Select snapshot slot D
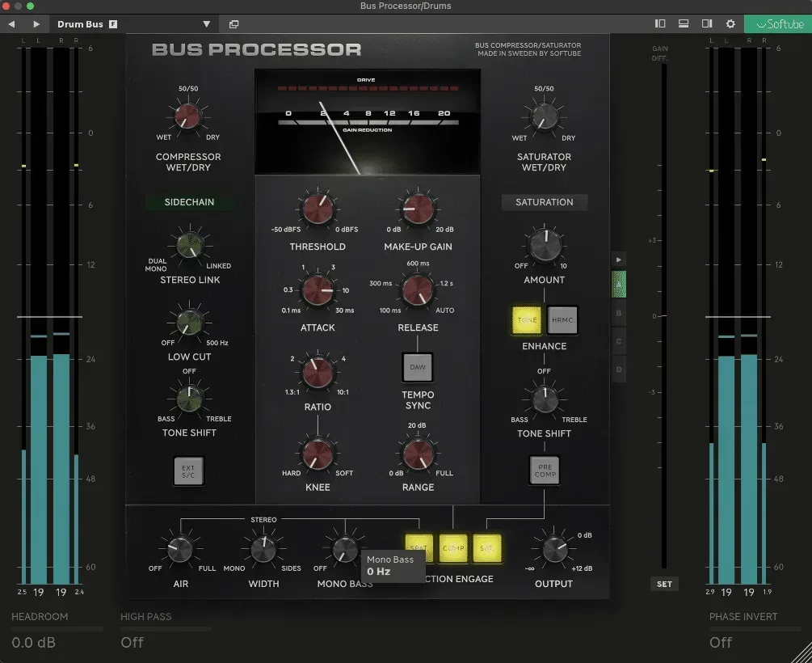The height and width of the screenshot is (663, 812). (619, 370)
